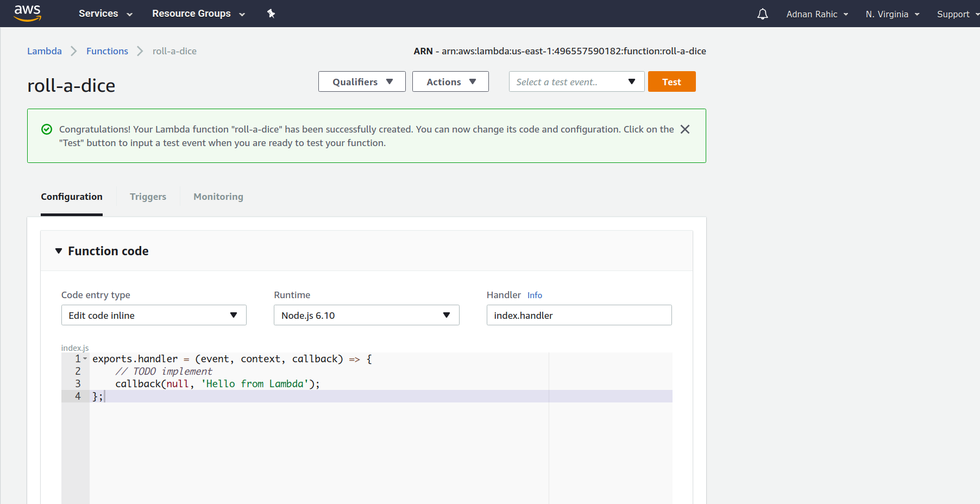Image resolution: width=980 pixels, height=504 pixels.
Task: Click the green success checkmark icon
Action: (x=47, y=129)
